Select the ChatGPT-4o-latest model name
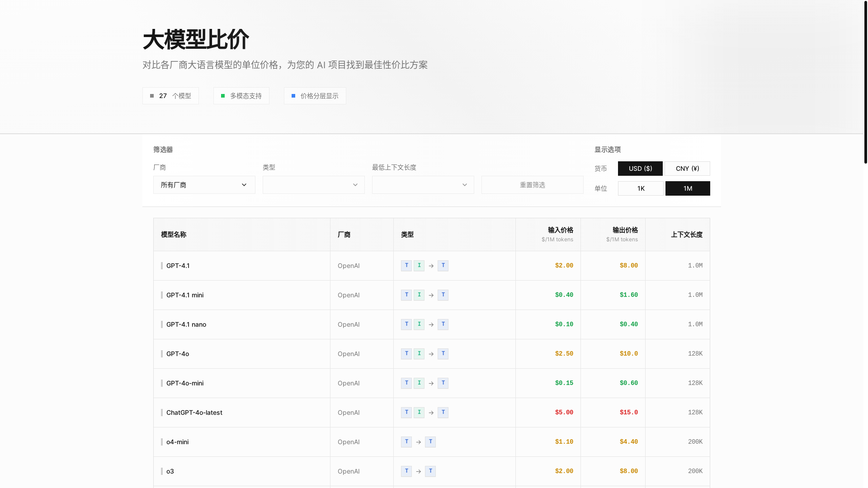The width and height of the screenshot is (868, 488). (x=194, y=413)
